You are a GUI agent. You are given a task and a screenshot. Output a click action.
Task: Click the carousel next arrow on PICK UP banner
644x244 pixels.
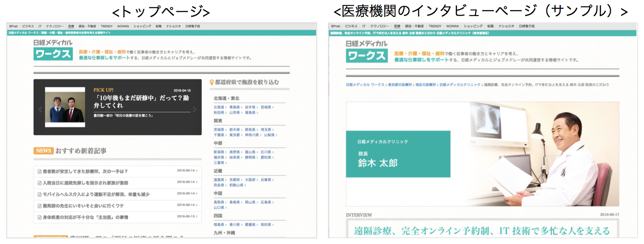pos(195,109)
